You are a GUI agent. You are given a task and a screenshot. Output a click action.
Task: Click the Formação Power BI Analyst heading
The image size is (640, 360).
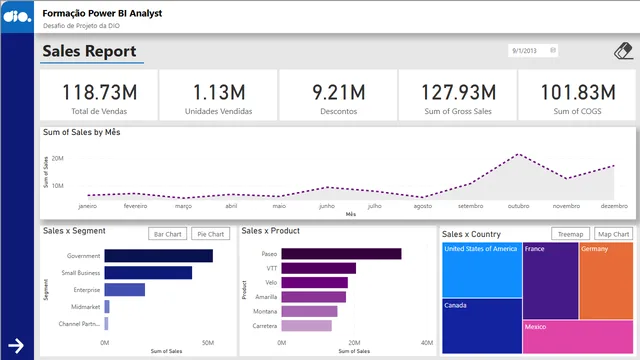102,13
